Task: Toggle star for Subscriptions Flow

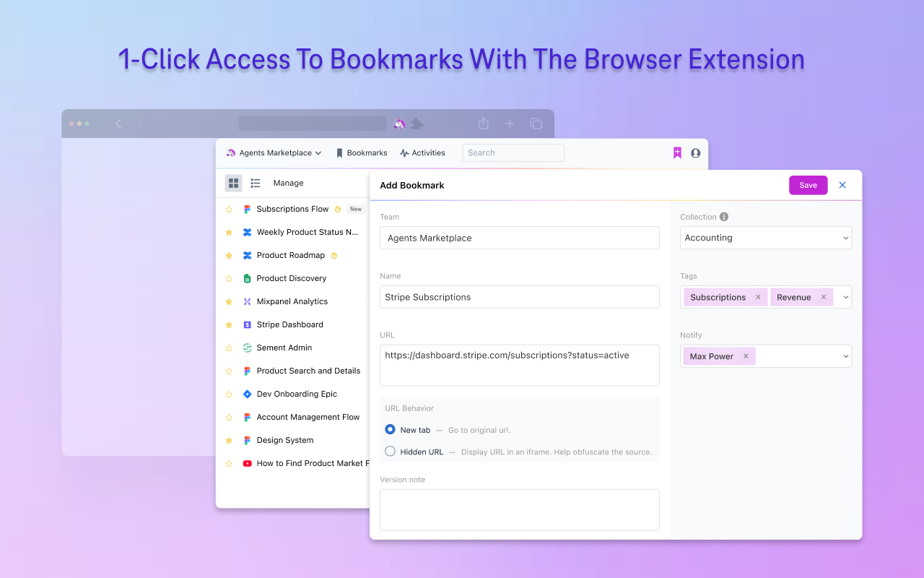Action: [229, 209]
